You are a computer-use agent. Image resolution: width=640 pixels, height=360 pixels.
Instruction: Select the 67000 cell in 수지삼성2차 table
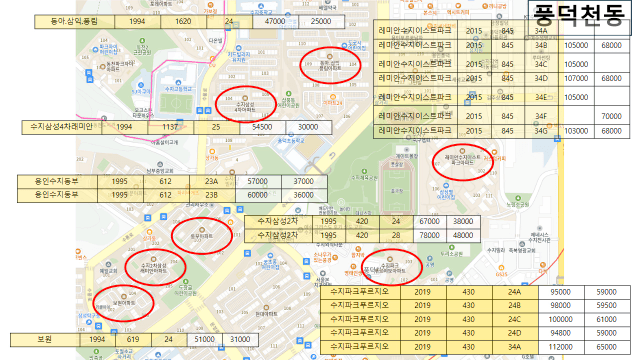[x=429, y=222]
